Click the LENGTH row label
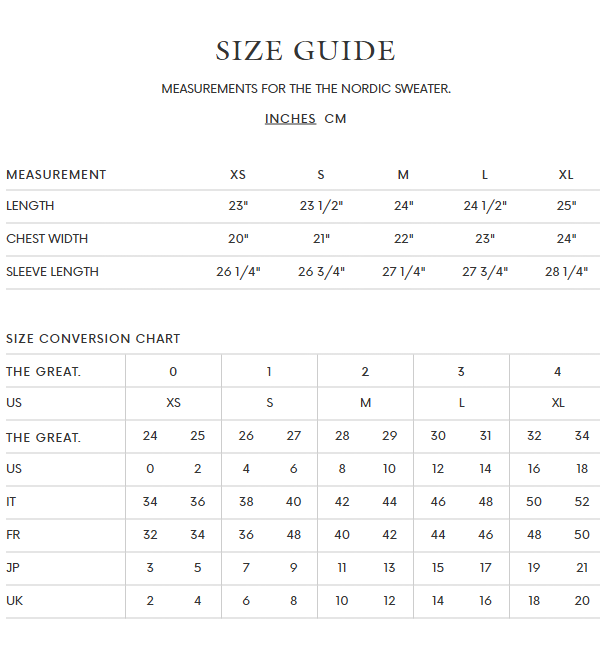Viewport: 600px width, 651px height. (30, 206)
